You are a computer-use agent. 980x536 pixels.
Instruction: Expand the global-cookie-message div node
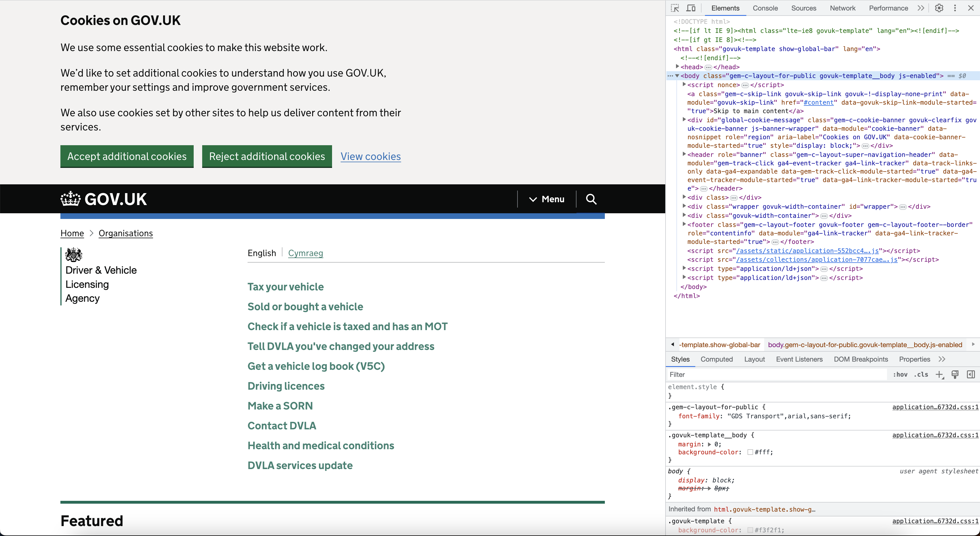pyautogui.click(x=685, y=119)
